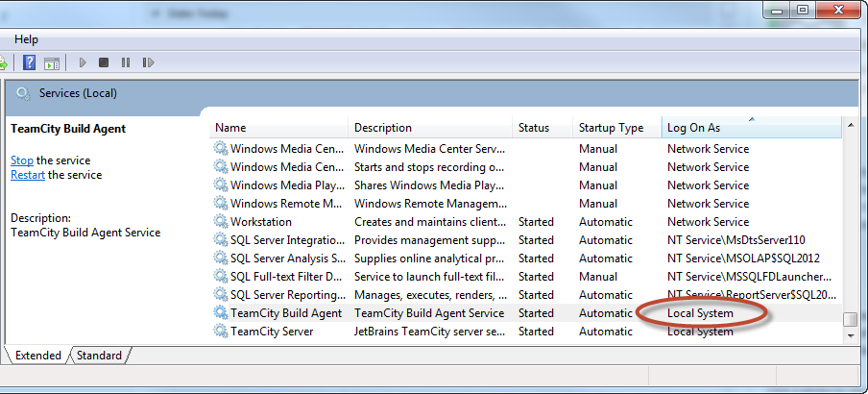This screenshot has width=868, height=394.
Task: Click the Stop the service link
Action: pyautogui.click(x=21, y=160)
